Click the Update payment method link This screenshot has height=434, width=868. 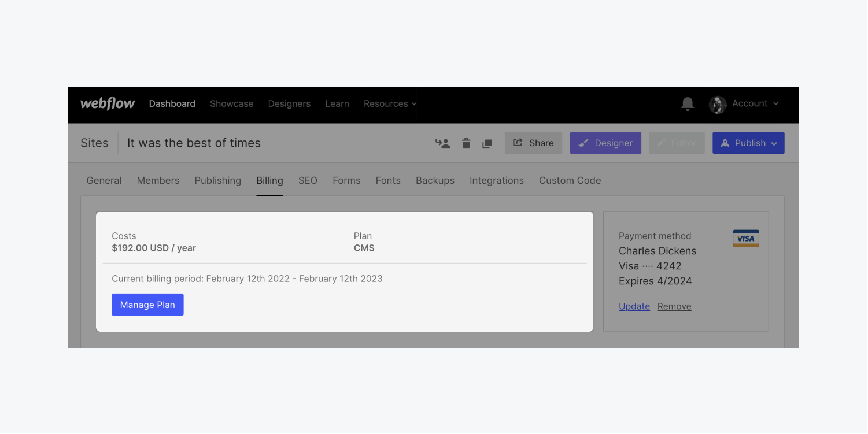634,306
